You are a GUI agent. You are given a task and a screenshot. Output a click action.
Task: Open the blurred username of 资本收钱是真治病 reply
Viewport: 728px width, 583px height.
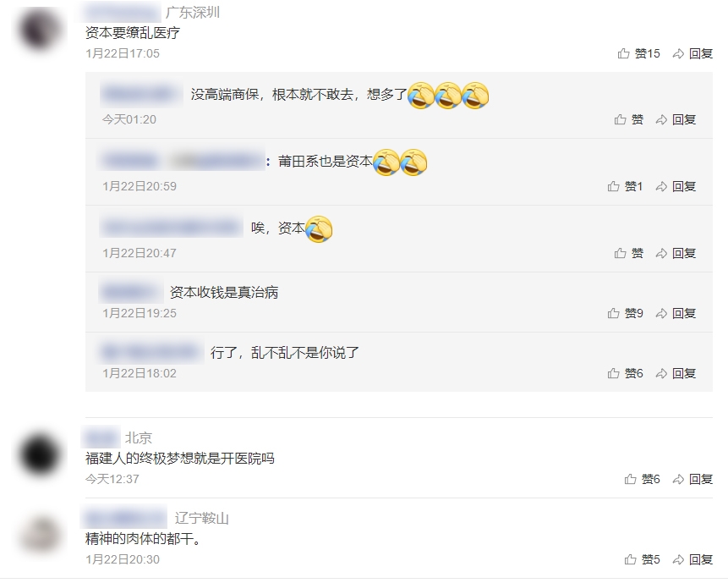131,292
